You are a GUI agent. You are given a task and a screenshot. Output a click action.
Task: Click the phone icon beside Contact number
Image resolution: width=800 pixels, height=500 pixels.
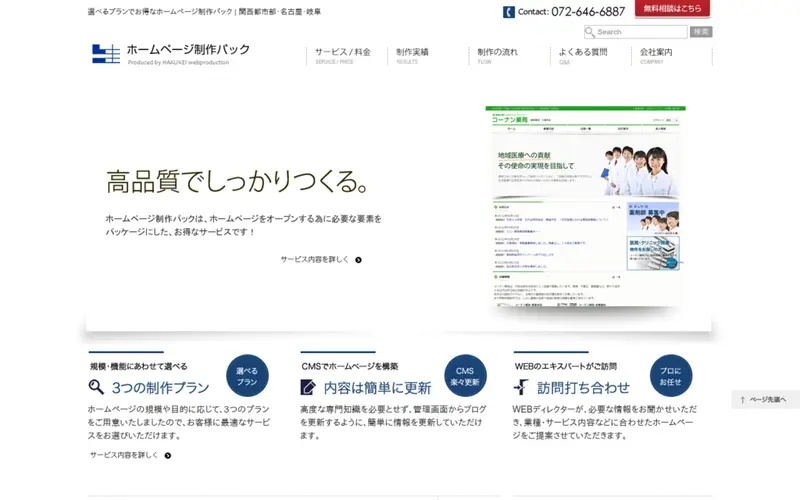[x=508, y=12]
